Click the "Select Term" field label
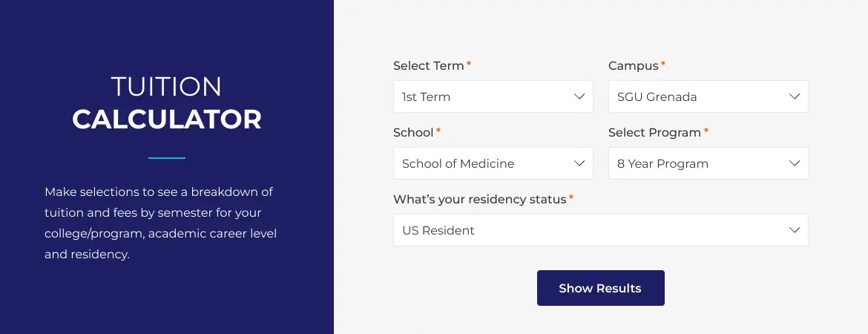 tap(428, 66)
